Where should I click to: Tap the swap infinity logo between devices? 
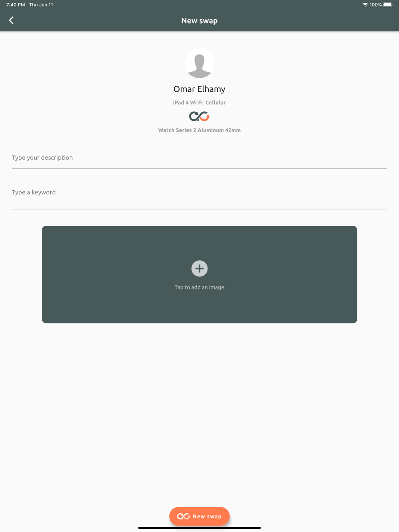click(199, 116)
